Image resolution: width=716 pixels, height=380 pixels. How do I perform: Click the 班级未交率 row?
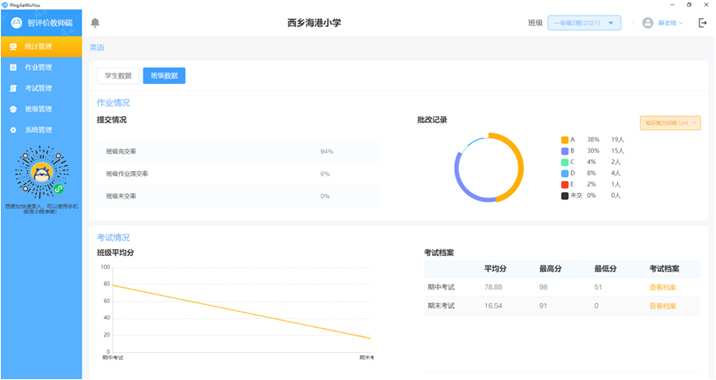point(238,196)
